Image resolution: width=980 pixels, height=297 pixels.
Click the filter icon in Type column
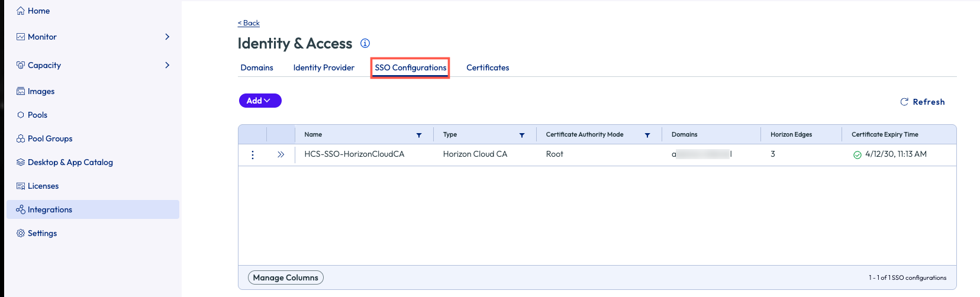tap(522, 135)
